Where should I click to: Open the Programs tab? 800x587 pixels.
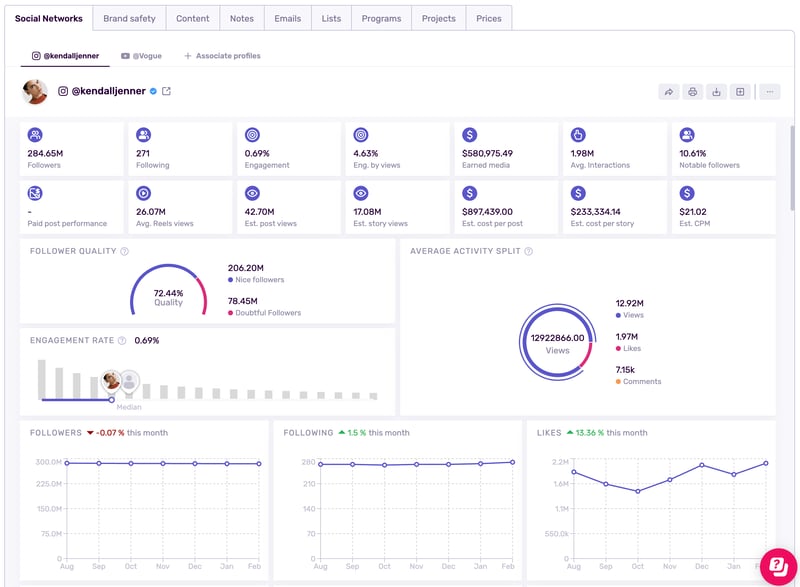[381, 18]
